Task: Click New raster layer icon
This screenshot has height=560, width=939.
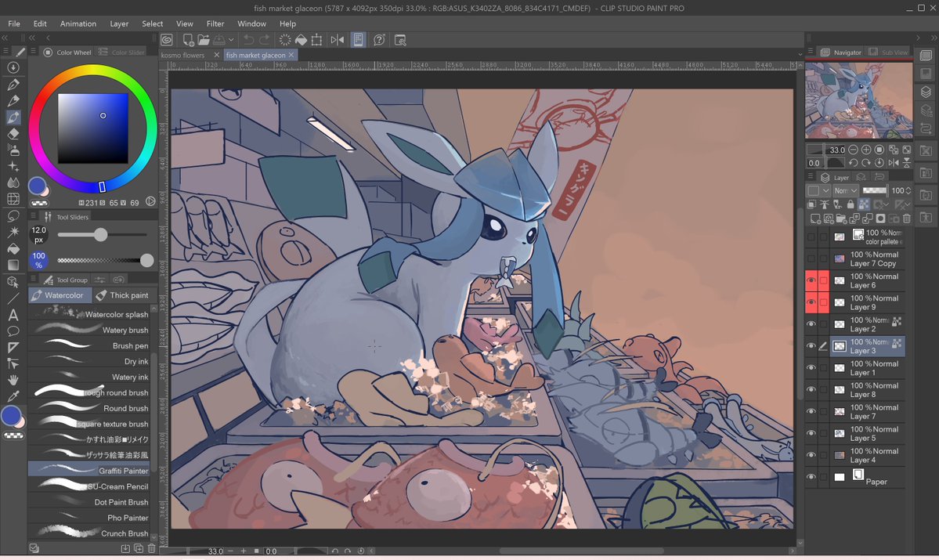Action: click(x=815, y=219)
